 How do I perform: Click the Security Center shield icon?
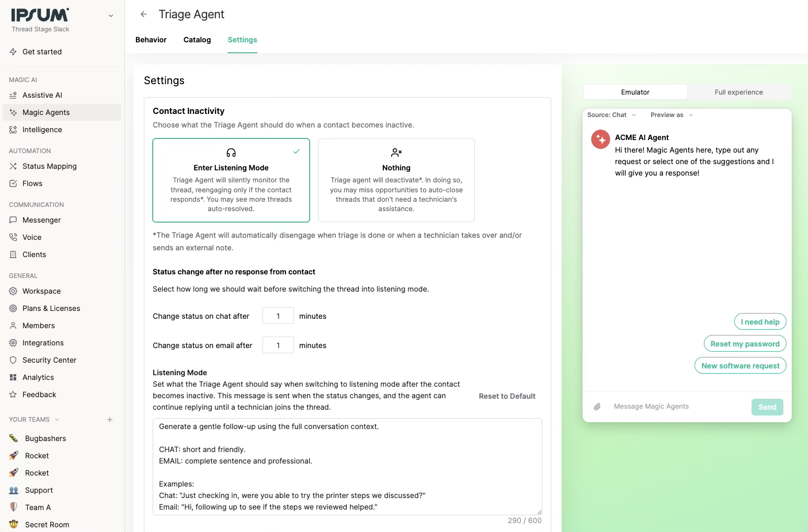point(13,360)
